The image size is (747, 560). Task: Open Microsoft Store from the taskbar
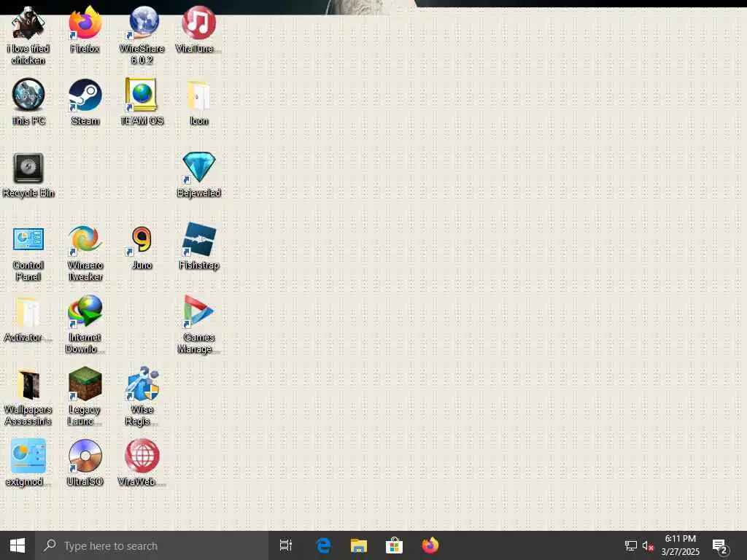click(394, 545)
